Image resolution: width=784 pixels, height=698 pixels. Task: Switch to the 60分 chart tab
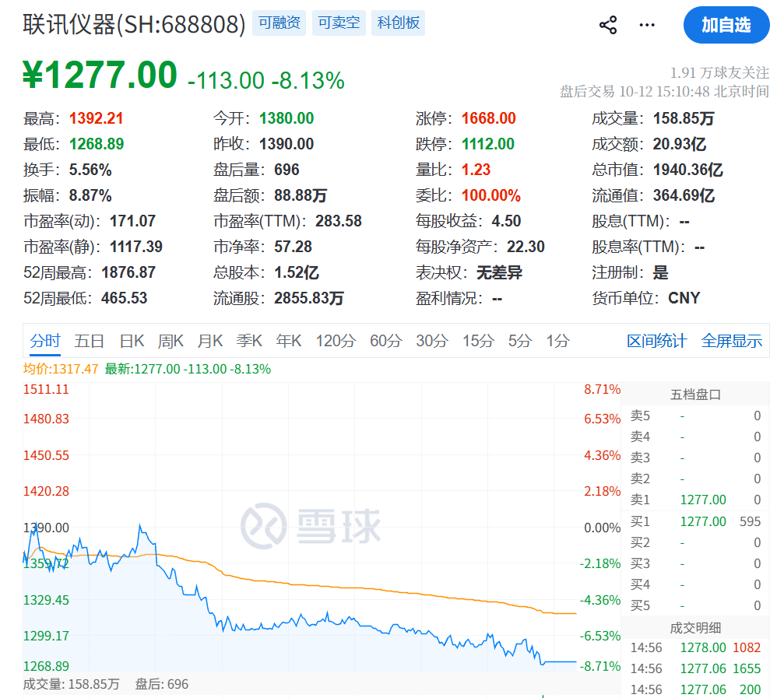click(x=386, y=342)
